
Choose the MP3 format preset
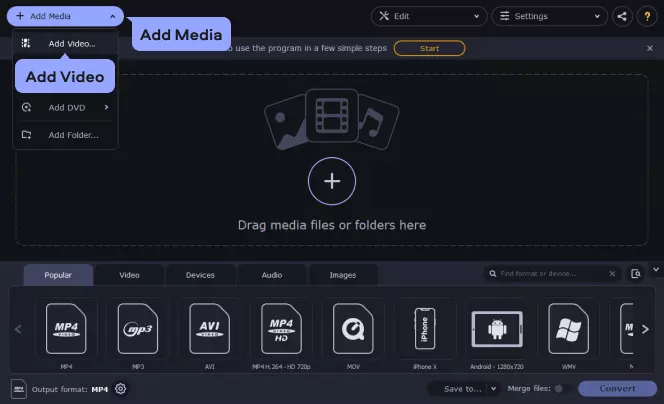point(138,329)
